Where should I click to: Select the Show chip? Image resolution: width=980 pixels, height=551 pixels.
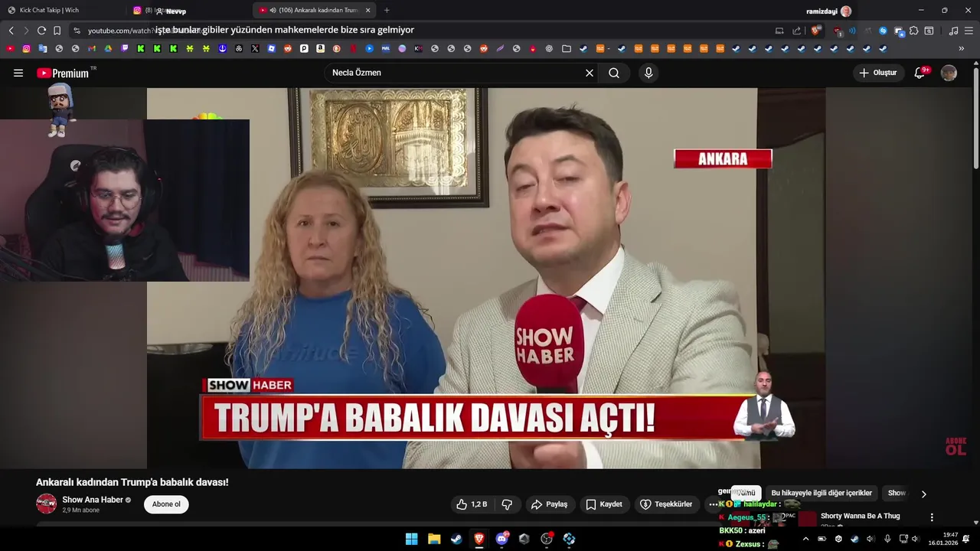[897, 493]
